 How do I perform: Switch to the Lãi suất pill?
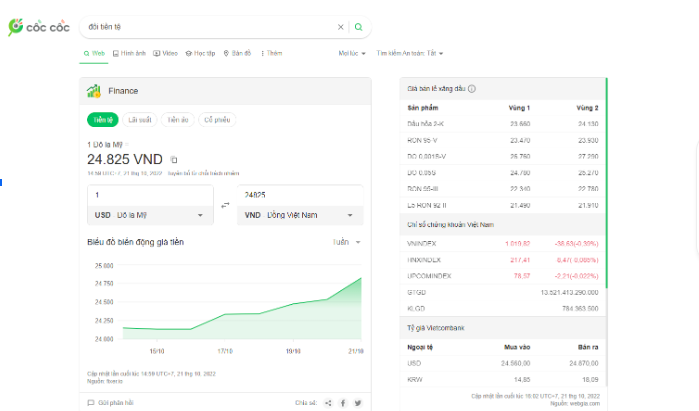[140, 120]
